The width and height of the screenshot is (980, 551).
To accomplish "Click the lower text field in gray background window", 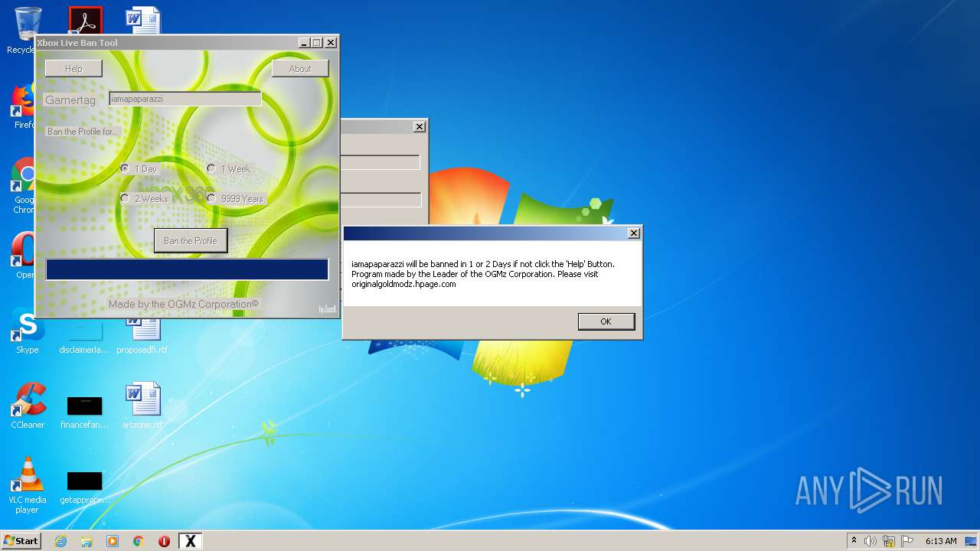I will click(x=381, y=200).
